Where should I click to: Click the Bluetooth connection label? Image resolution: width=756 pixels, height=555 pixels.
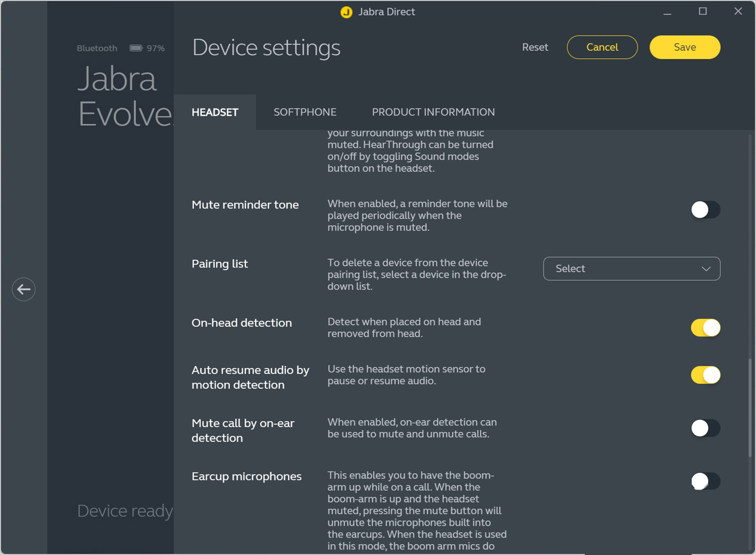[x=97, y=48]
